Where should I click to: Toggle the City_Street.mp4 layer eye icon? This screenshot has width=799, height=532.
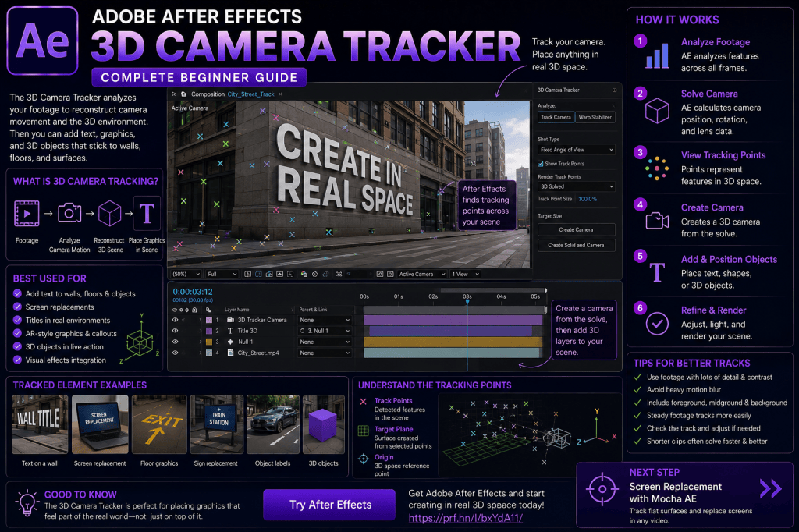(x=176, y=353)
